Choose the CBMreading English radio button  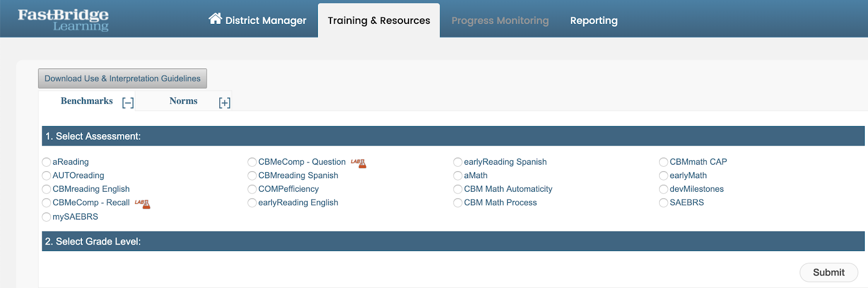pyautogui.click(x=47, y=189)
